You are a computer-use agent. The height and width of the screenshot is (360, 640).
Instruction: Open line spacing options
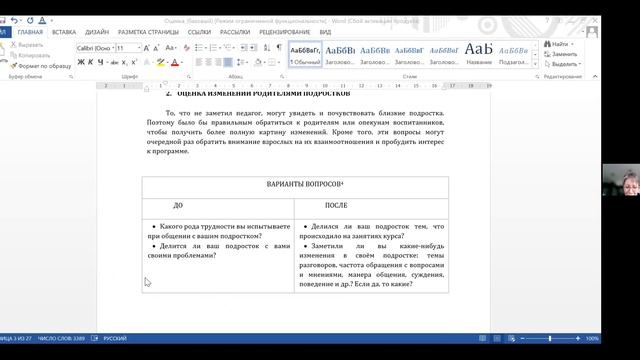click(241, 62)
